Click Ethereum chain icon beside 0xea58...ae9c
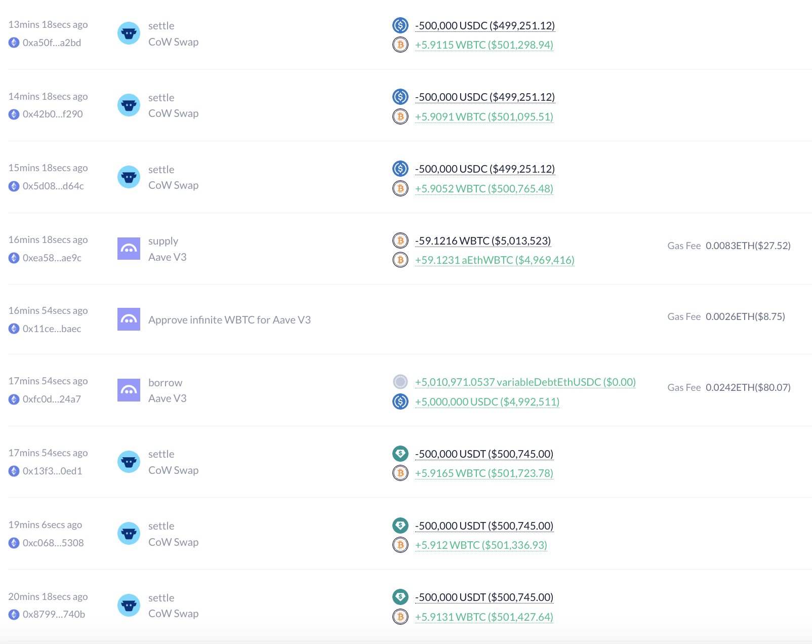The image size is (812, 644). 14,258
